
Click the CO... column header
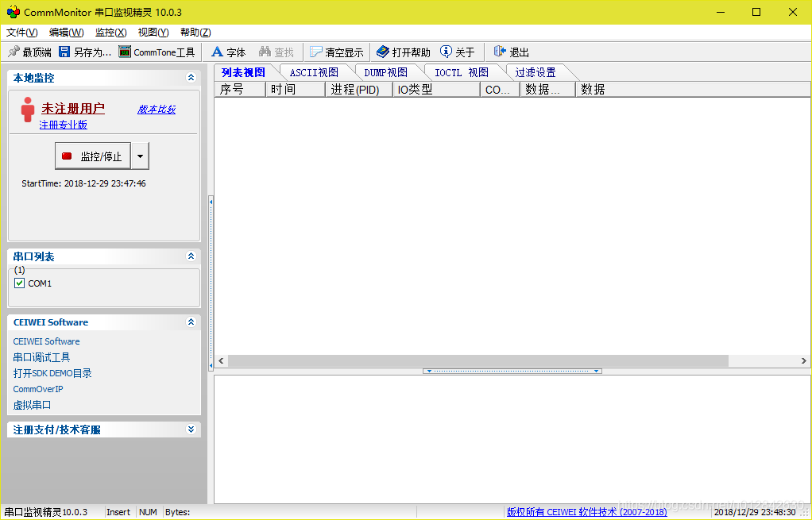click(501, 90)
